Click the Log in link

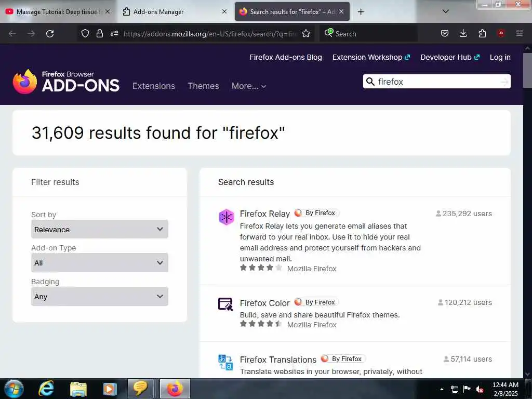pos(500,57)
